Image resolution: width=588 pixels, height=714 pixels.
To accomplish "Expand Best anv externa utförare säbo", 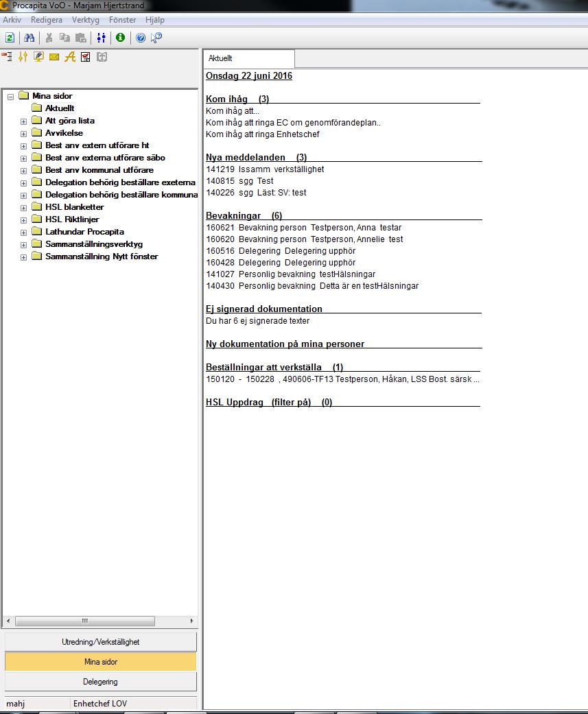I will point(23,158).
